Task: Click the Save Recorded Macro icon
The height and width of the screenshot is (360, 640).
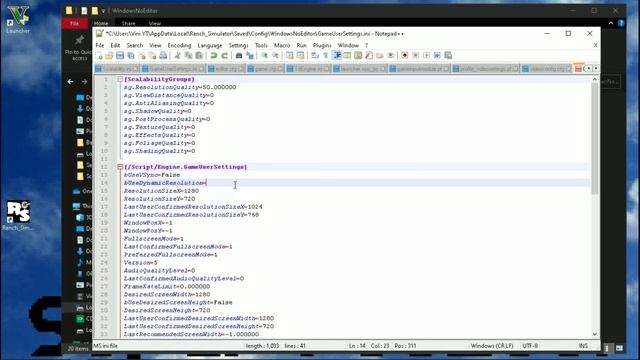Action: pos(448,56)
